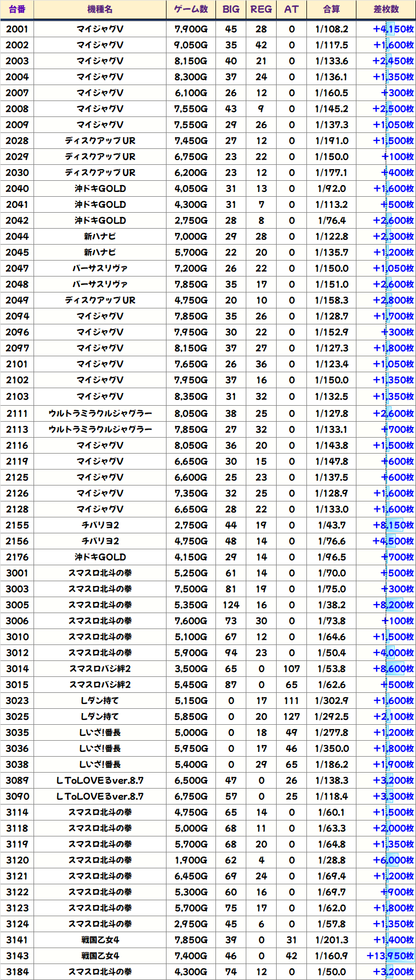Click the 1/160.9 combined rate
This screenshot has width=416, height=980.
[331, 956]
